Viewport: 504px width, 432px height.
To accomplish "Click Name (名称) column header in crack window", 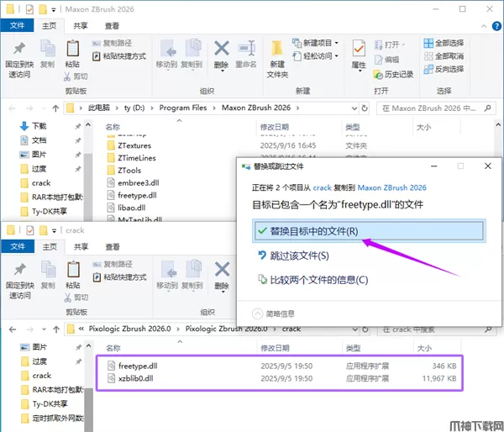I will [x=113, y=348].
